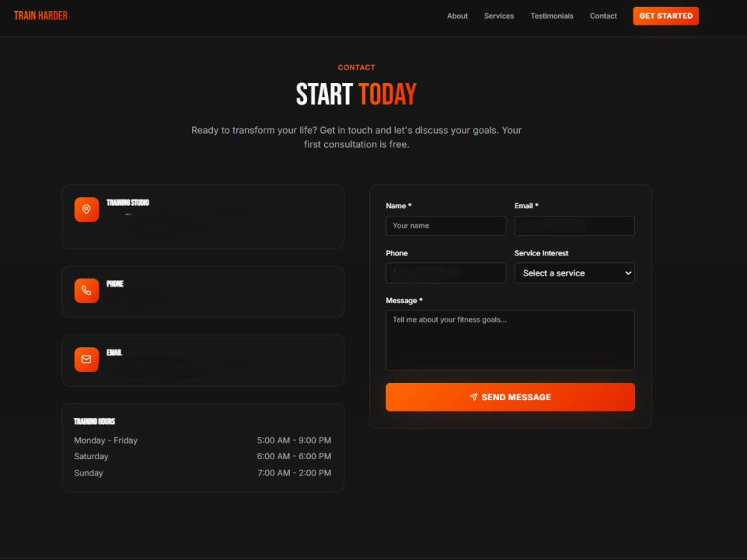
Task: Click the orange CONTACT section label
Action: (x=356, y=68)
